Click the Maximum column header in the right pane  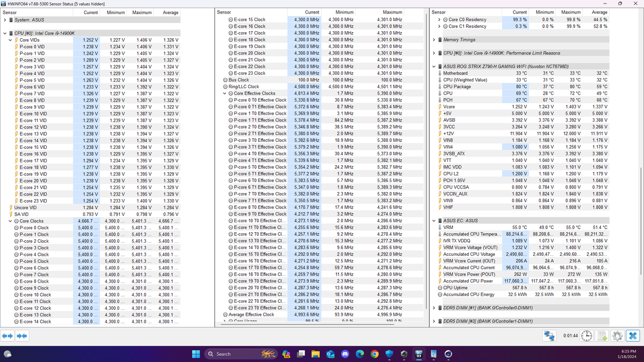[x=569, y=12]
